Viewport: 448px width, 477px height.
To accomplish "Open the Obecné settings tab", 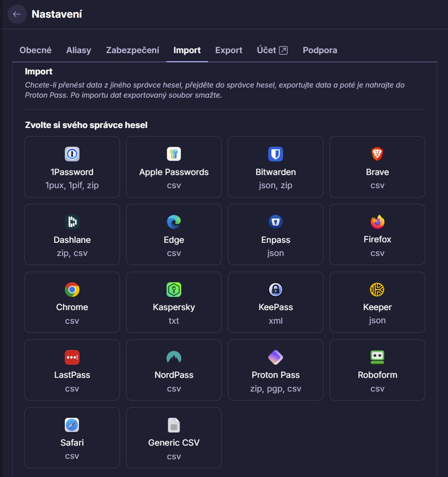I will click(35, 50).
